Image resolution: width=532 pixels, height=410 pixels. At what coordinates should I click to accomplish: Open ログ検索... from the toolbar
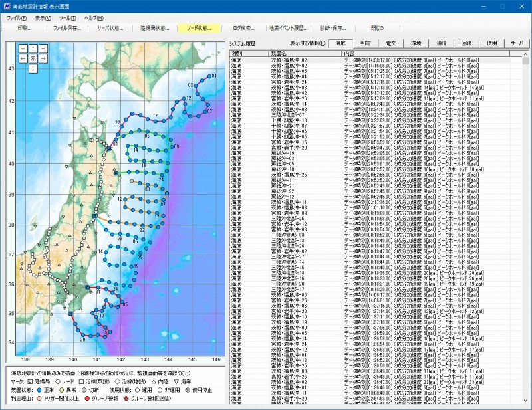243,28
